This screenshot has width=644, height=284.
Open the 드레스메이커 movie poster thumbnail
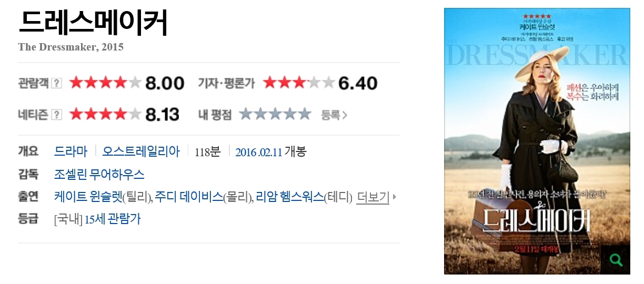point(537,141)
